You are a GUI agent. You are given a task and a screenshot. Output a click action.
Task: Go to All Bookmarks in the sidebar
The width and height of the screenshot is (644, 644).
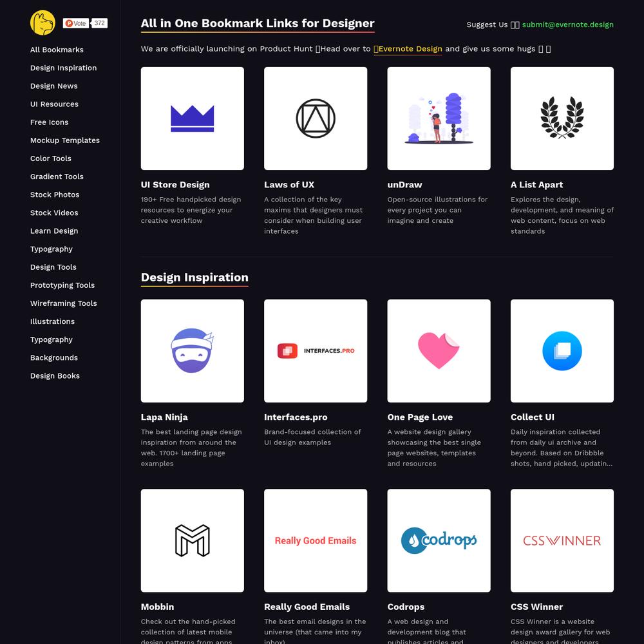pos(57,50)
